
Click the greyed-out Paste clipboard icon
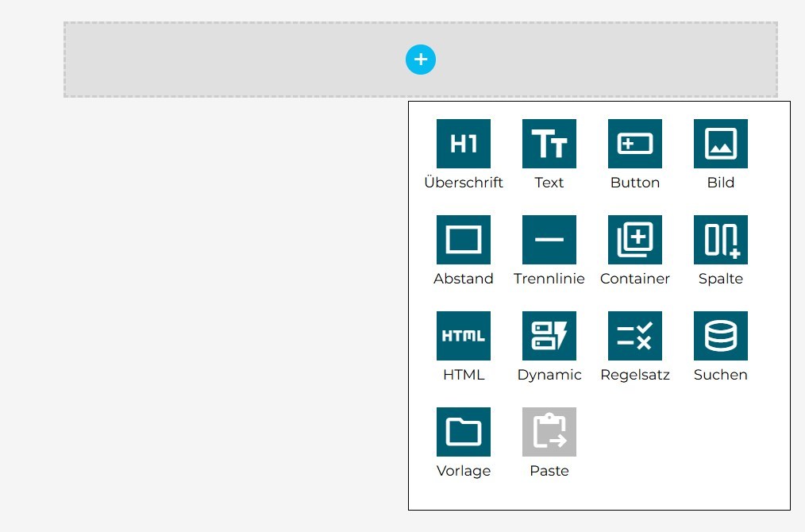[x=549, y=432]
